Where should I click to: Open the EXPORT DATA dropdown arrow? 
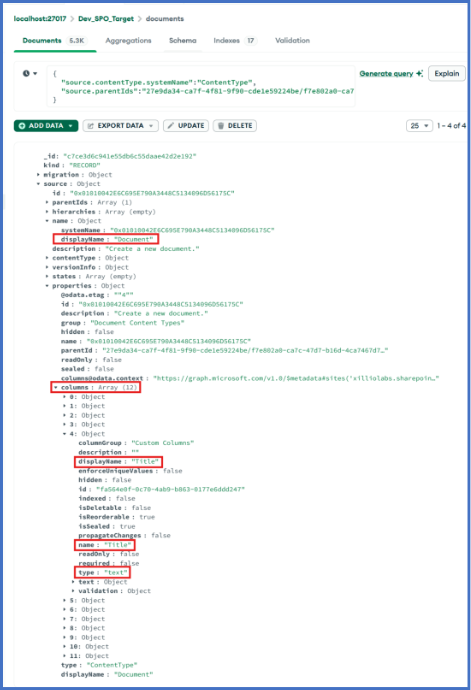tap(151, 126)
